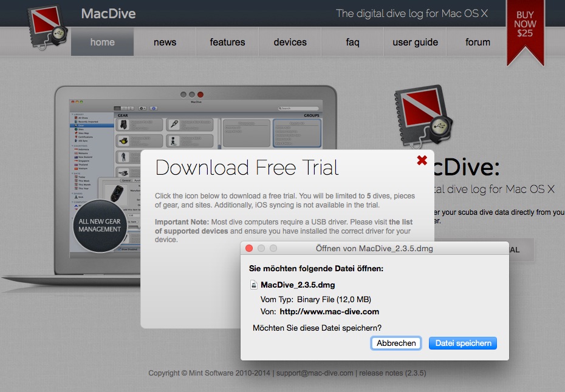Open the home tab
This screenshot has width=565, height=392.
[102, 42]
